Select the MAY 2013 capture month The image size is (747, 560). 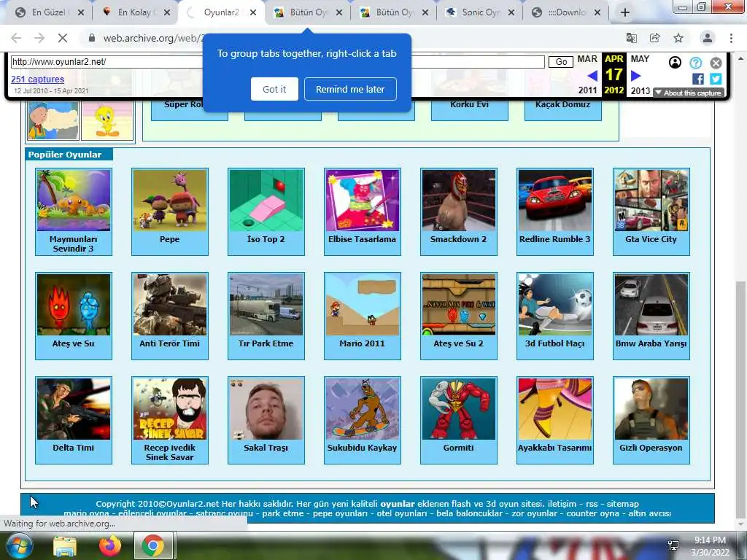point(640,74)
